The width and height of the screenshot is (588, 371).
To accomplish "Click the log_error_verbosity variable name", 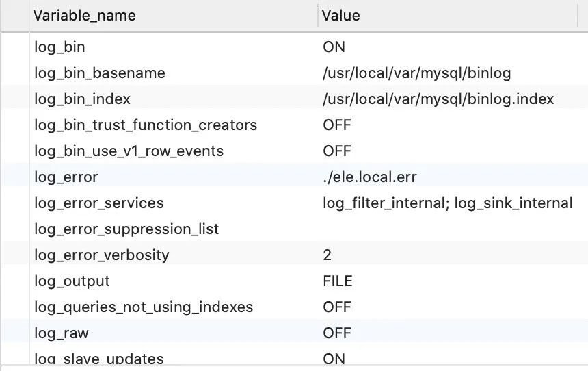I will pyautogui.click(x=101, y=255).
